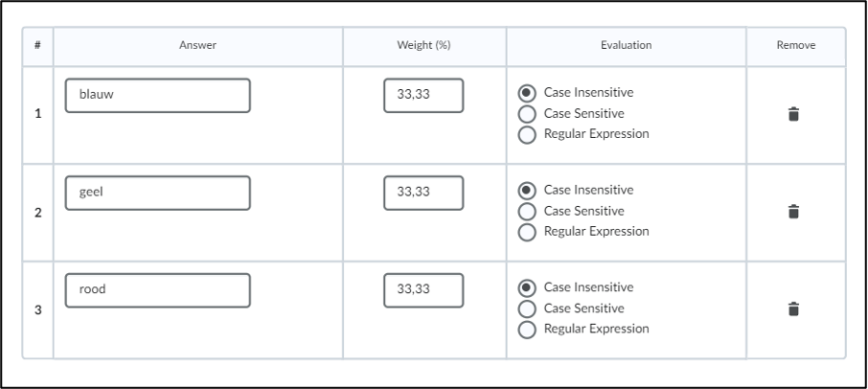The image size is (868, 389).
Task: Click the Evaluation column header
Action: tap(626, 45)
